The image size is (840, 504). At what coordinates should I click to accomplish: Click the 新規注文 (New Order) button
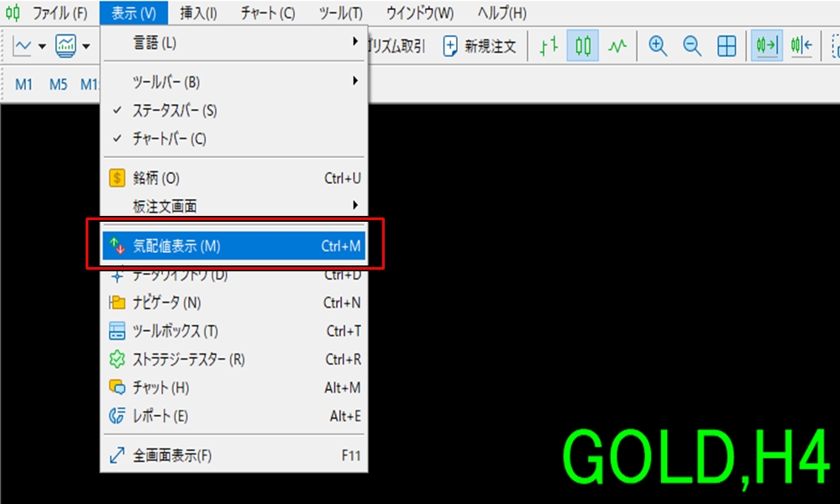(x=480, y=47)
